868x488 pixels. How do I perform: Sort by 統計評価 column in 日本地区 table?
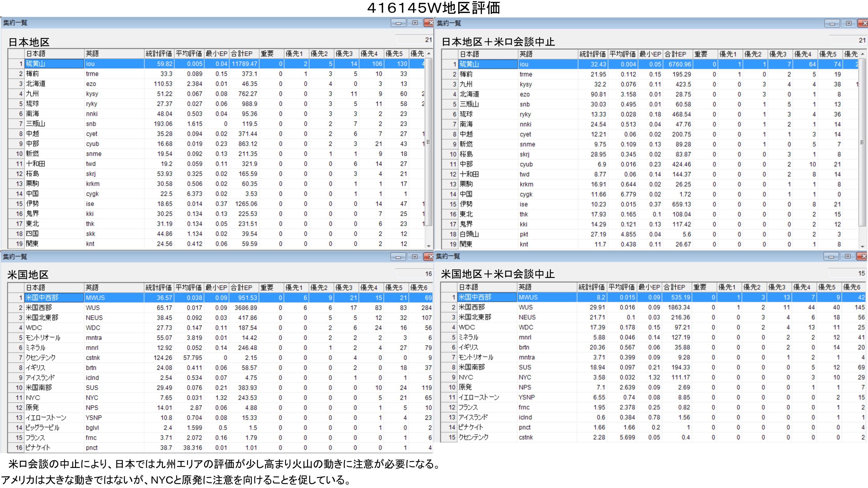pos(158,54)
